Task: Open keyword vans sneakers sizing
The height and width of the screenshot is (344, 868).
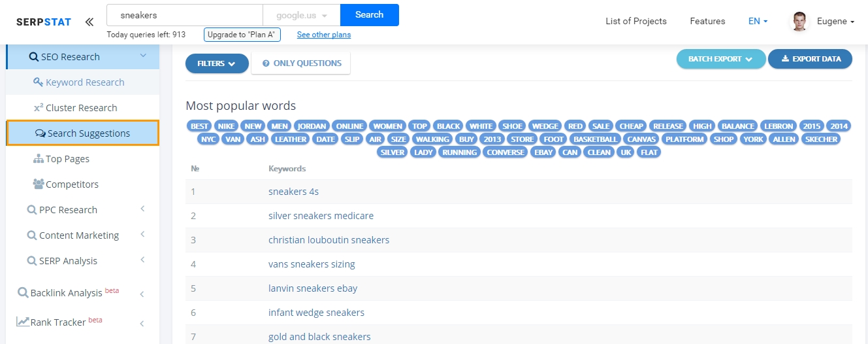Action: (312, 264)
